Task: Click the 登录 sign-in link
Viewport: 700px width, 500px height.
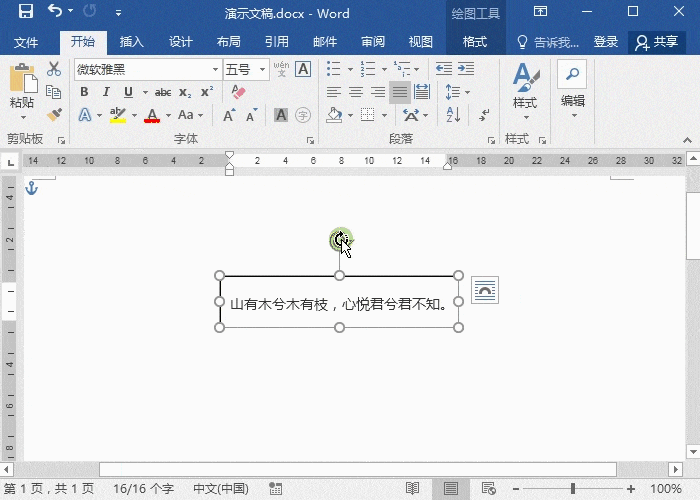Action: [606, 42]
